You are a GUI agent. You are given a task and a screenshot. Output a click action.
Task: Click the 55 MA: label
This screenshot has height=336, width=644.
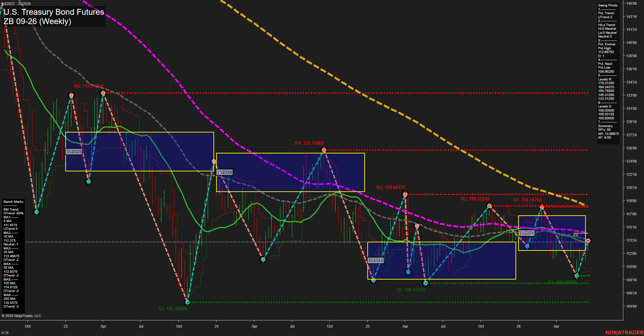click(x=9, y=268)
